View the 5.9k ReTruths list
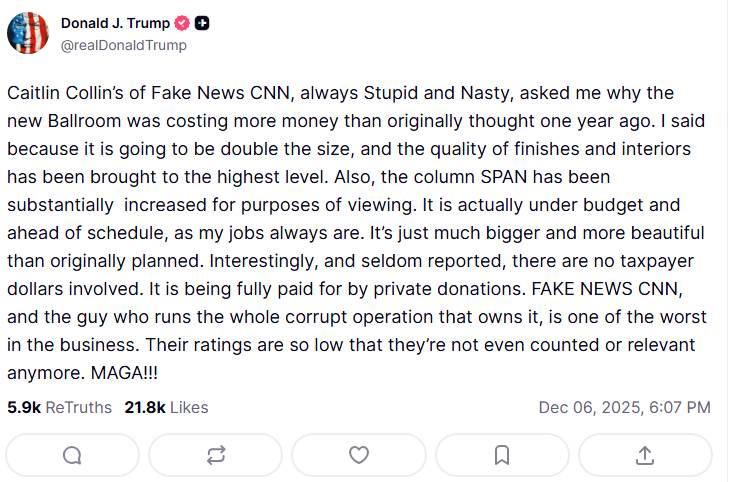Viewport: 732px width, 482px height. [59, 407]
